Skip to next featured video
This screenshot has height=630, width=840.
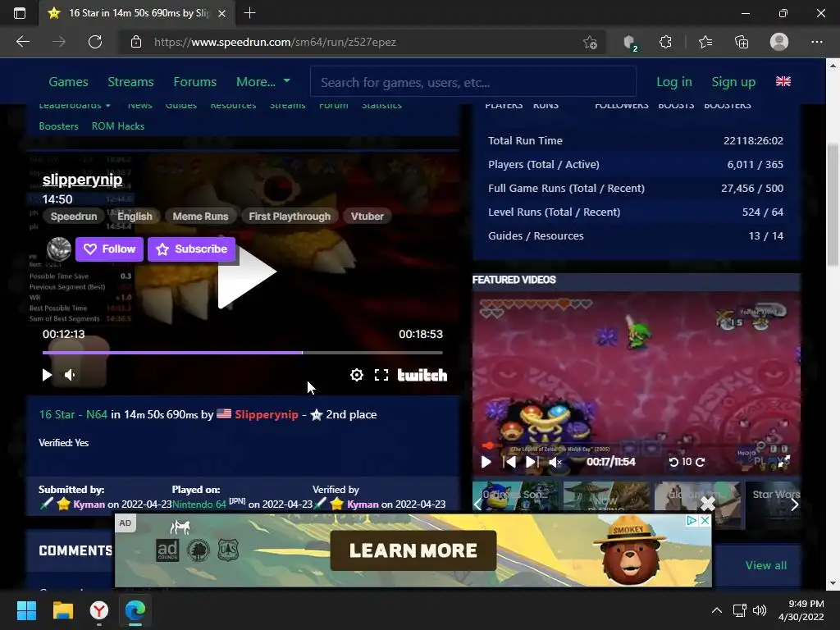(532, 462)
